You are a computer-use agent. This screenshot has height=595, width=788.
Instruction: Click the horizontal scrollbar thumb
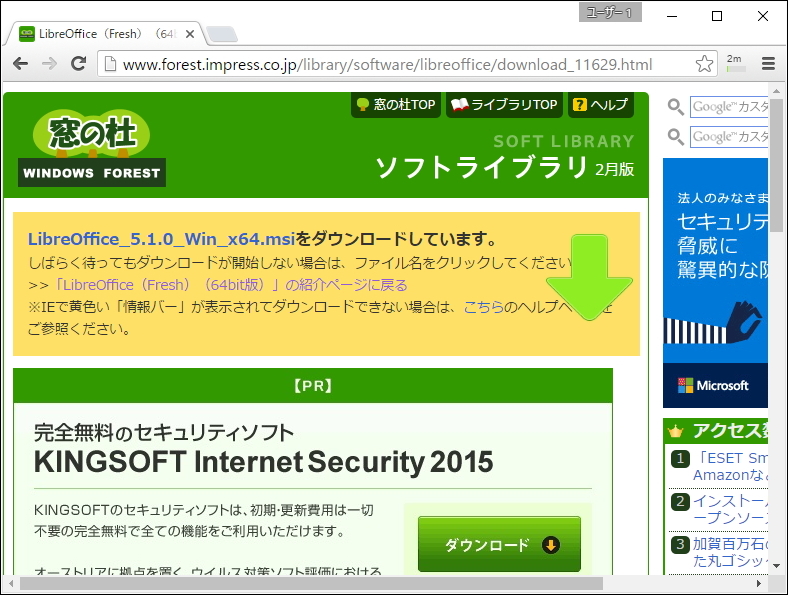pyautogui.click(x=311, y=584)
